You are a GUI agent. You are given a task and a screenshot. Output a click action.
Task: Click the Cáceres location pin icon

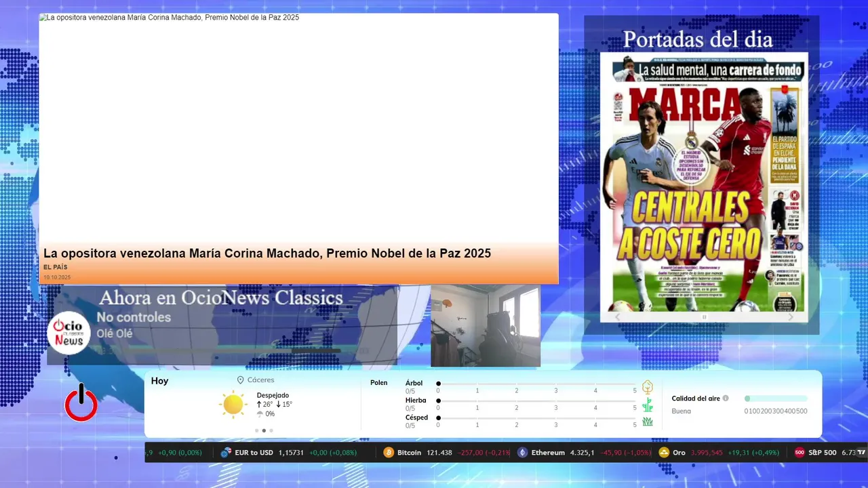tap(240, 380)
